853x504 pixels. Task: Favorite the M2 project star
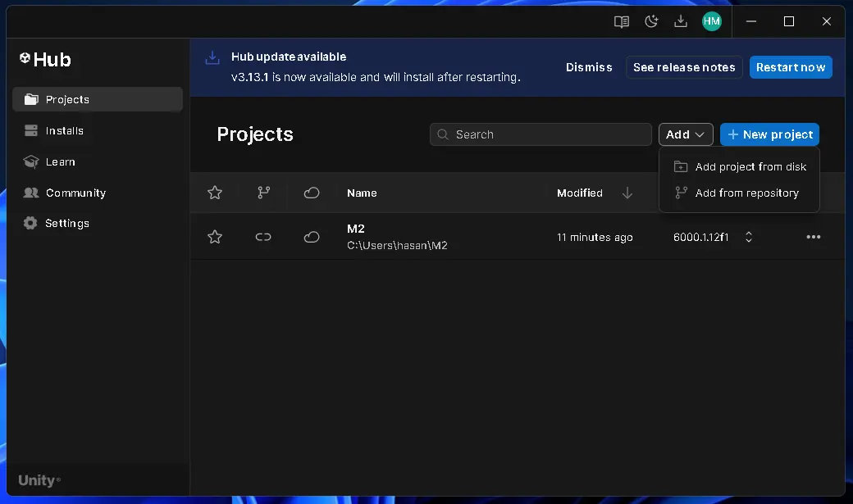pos(215,237)
